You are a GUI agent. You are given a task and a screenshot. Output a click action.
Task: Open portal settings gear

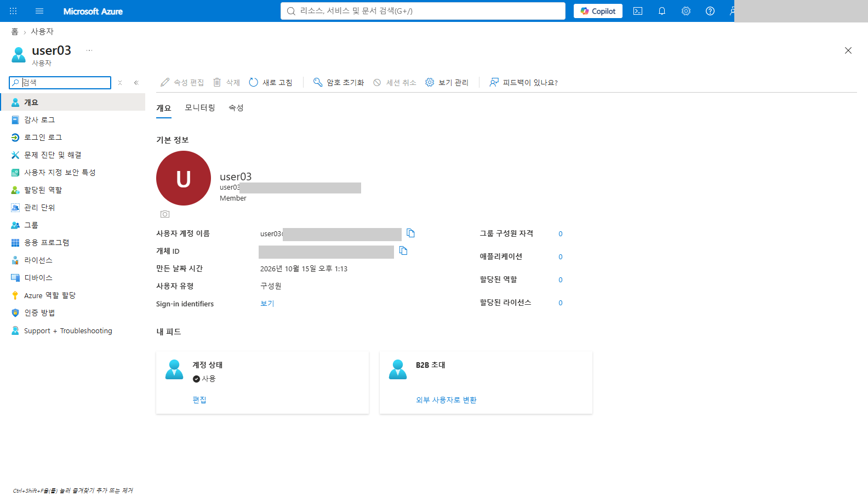tap(686, 11)
